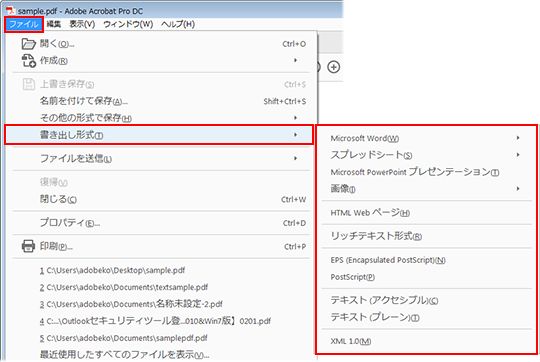Expand その他の形式で保存 submenu arrow

pyautogui.click(x=295, y=118)
